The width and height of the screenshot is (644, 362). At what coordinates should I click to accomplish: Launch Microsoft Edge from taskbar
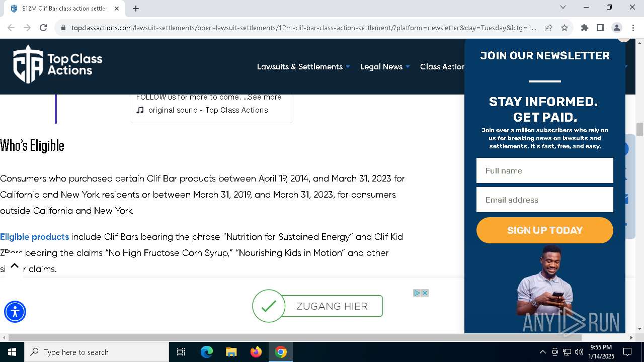(207, 352)
